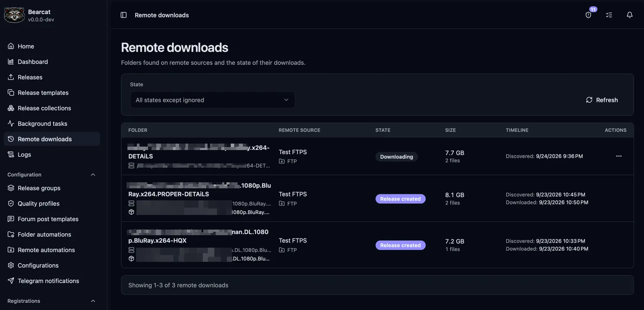Open the task checklist icon in header
Image resolution: width=644 pixels, height=310 pixels.
pos(609,15)
